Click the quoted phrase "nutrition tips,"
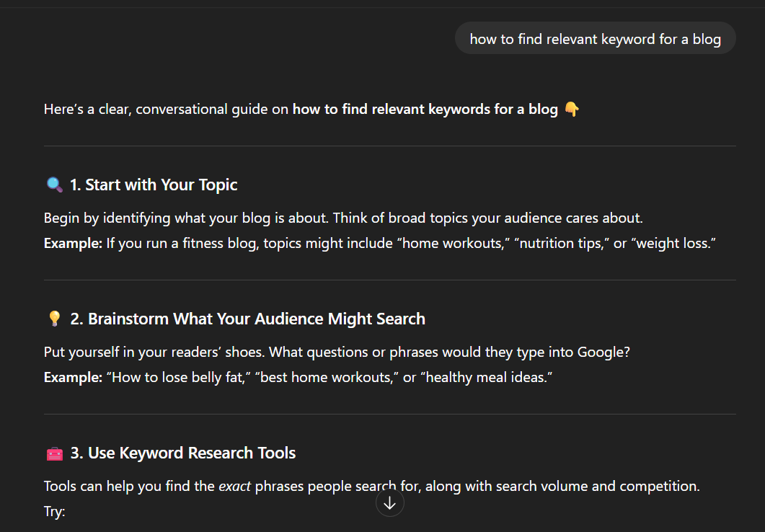This screenshot has width=765, height=532. click(560, 244)
